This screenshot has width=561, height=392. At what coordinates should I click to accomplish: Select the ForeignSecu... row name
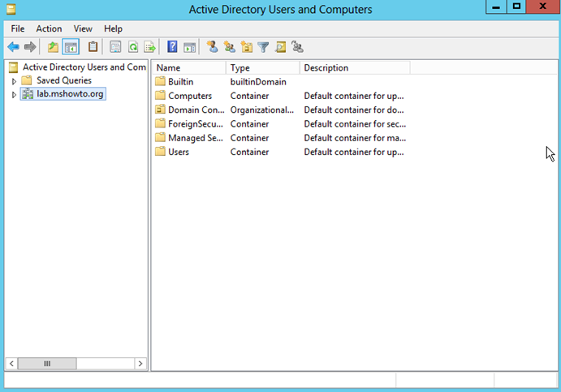tap(196, 123)
